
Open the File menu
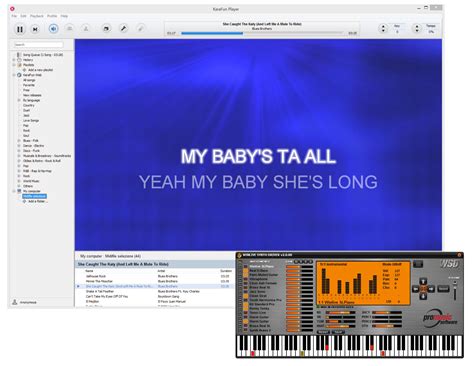tap(14, 16)
